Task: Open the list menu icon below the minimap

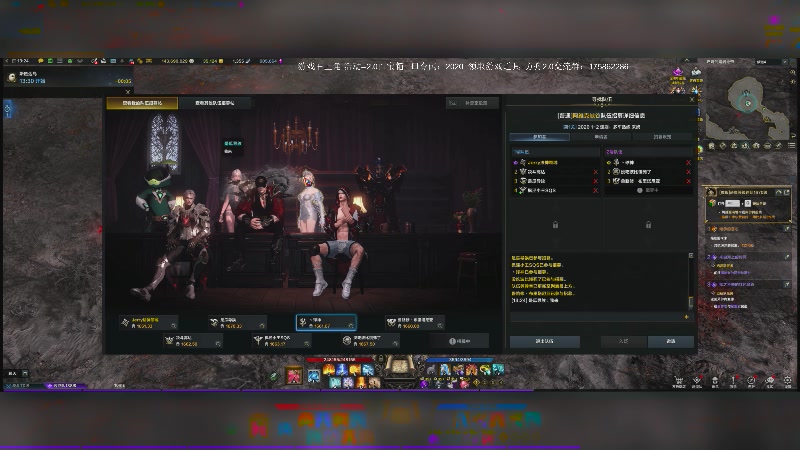Action: tap(791, 146)
